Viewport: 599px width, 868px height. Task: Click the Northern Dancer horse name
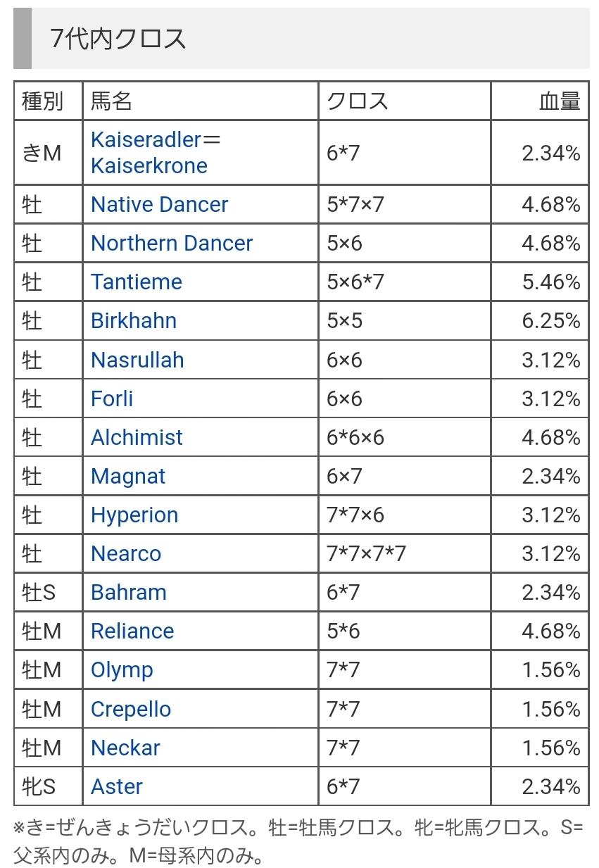(x=172, y=244)
